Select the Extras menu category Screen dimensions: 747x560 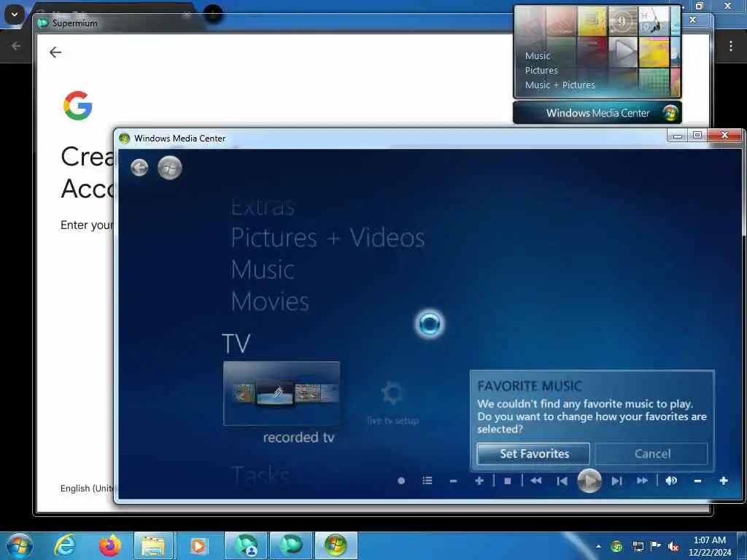(263, 206)
